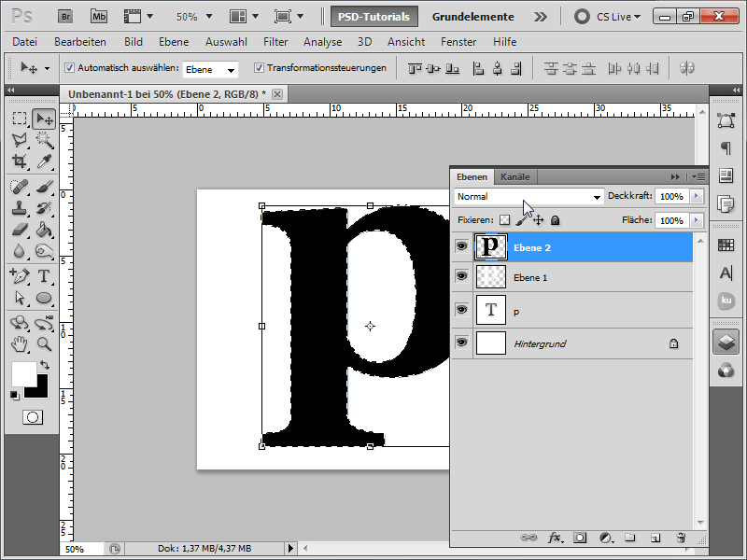The image size is (747, 560).
Task: Select Grundelemente workspace
Action: pos(473,17)
